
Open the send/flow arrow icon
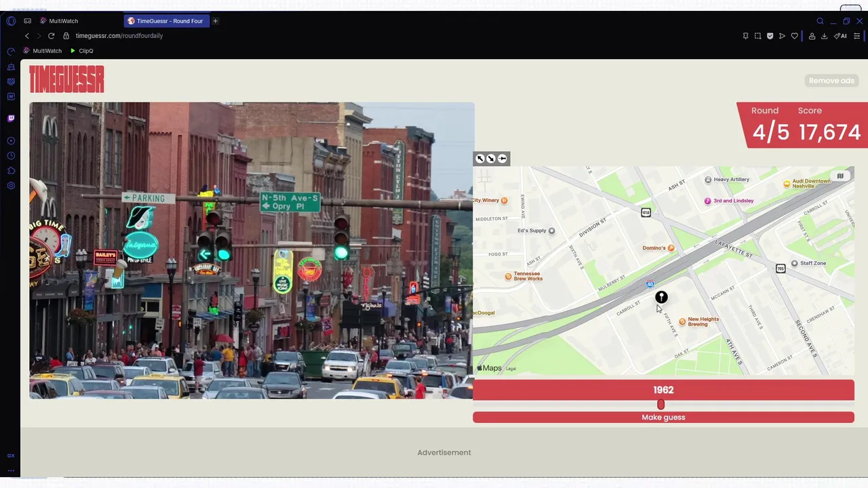(x=782, y=36)
